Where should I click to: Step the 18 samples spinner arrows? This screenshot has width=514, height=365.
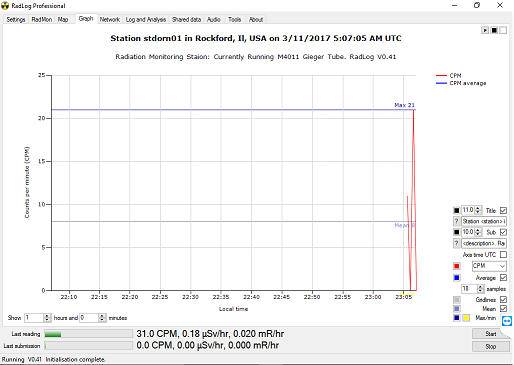(480, 289)
